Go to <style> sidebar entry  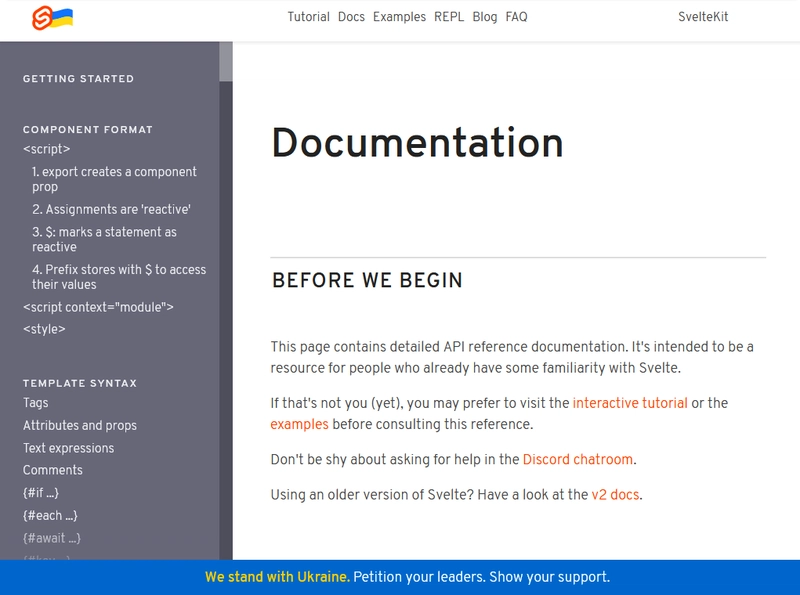point(44,329)
